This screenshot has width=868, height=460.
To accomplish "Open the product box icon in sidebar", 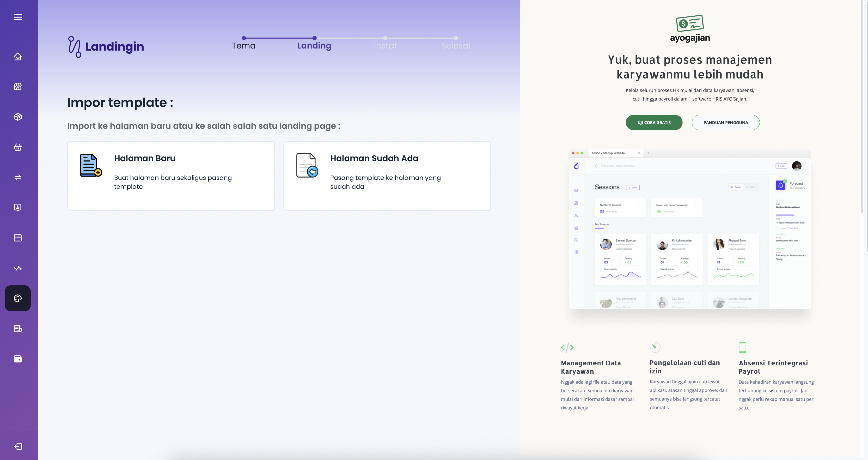I will pyautogui.click(x=17, y=117).
